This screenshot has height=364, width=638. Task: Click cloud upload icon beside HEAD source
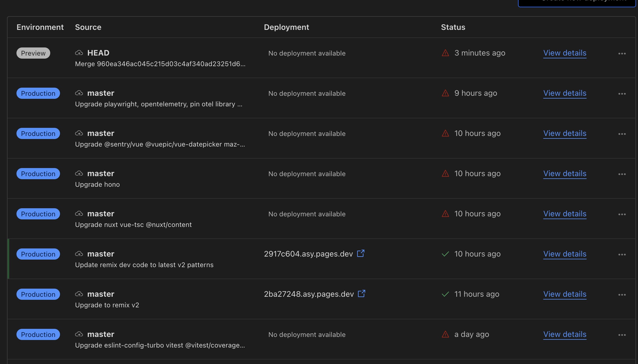79,53
